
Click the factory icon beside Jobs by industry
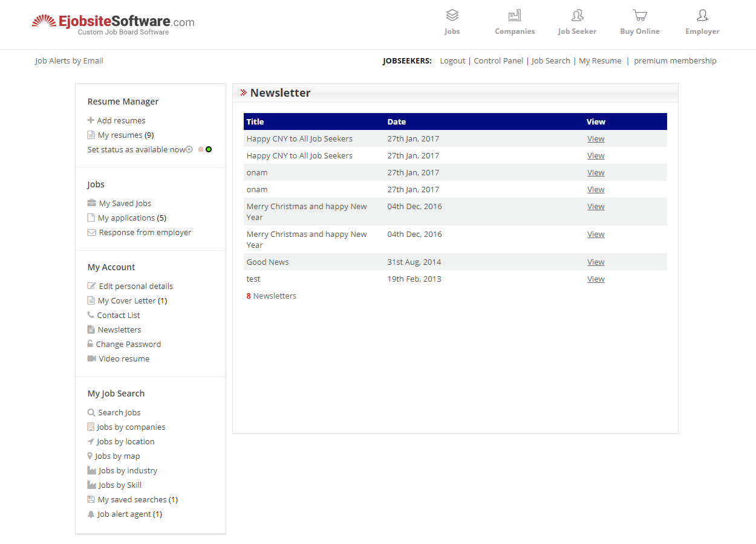coord(92,470)
